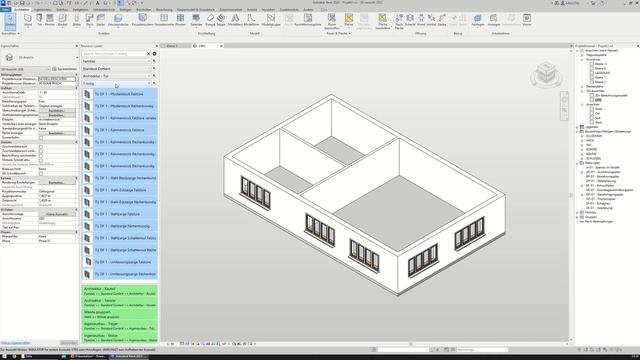Viewport: 640px width, 360px height.
Task: Expand the Grundrisse node in project browser
Action: tap(582, 60)
